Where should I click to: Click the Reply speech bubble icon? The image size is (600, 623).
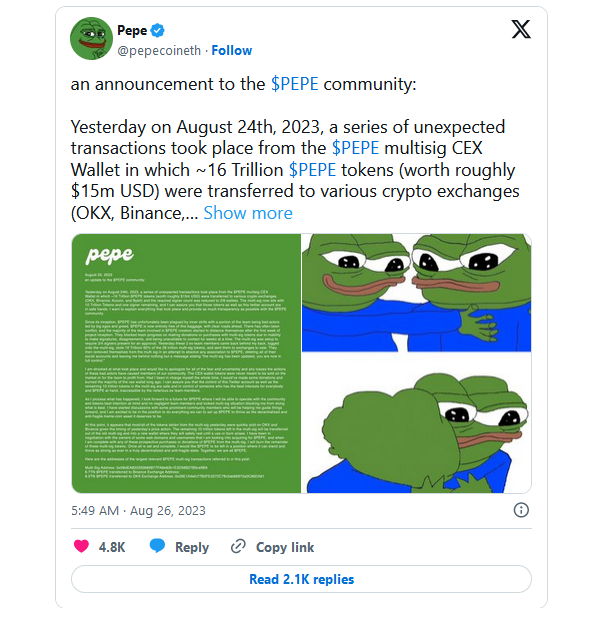coord(160,547)
